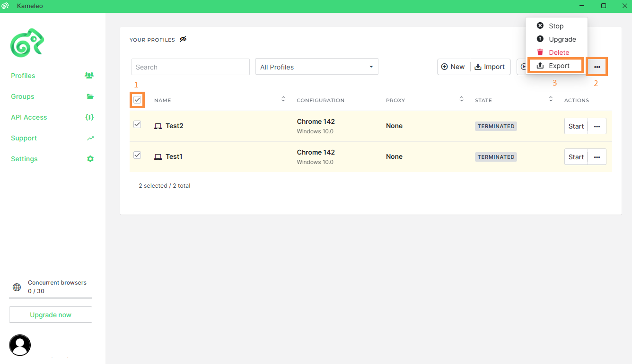This screenshot has height=364, width=632.
Task: Open Settings in the sidebar
Action: click(24, 159)
